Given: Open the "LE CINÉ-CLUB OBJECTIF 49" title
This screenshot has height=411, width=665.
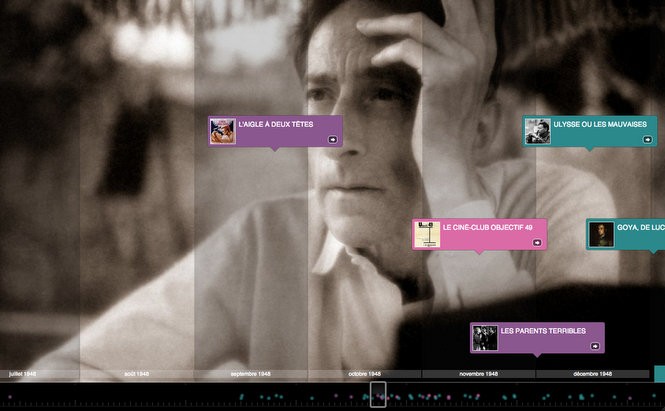Looking at the screenshot, I should click(x=487, y=227).
